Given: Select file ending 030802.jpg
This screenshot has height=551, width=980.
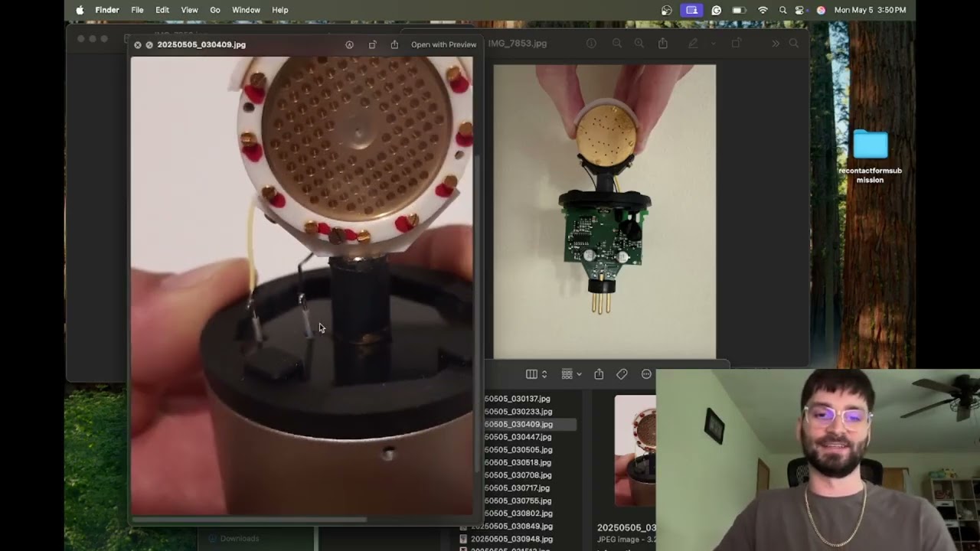Looking at the screenshot, I should pos(518,514).
